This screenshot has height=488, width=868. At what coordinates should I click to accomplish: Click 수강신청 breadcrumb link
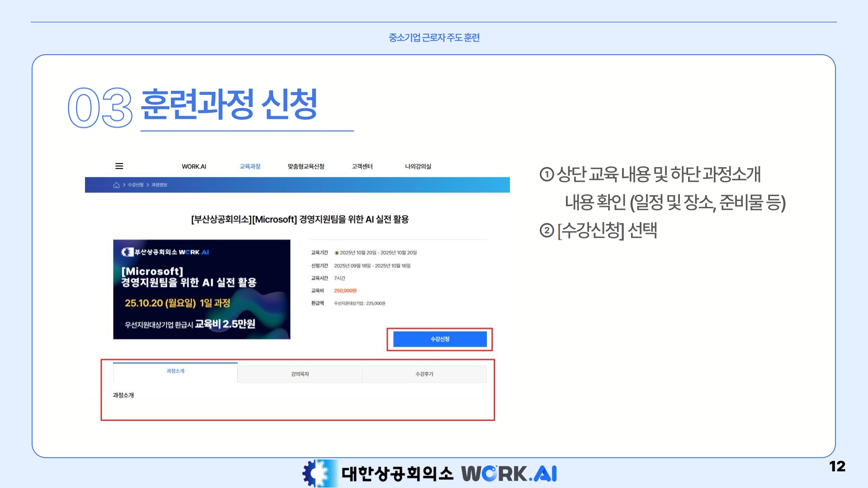[136, 185]
